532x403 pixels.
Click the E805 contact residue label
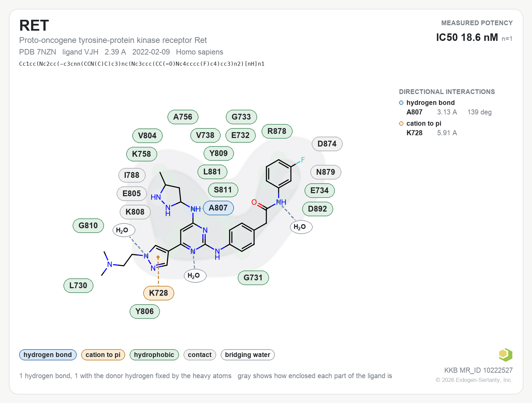point(132,193)
